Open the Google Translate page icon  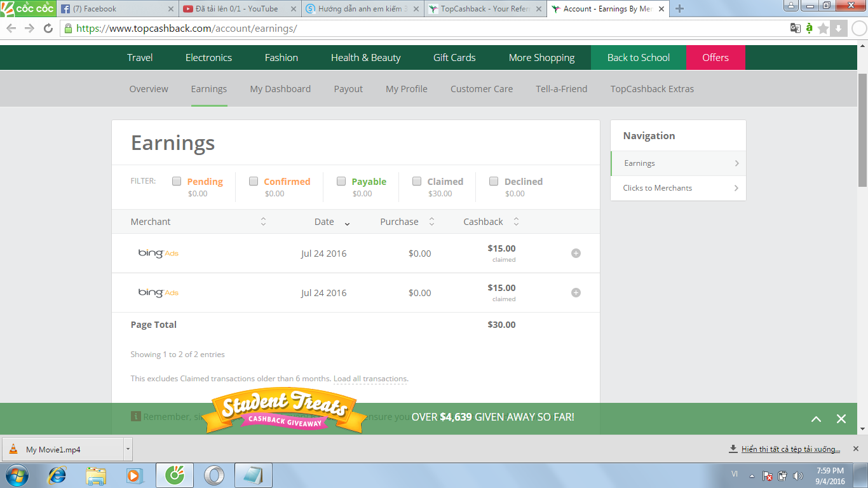point(795,28)
